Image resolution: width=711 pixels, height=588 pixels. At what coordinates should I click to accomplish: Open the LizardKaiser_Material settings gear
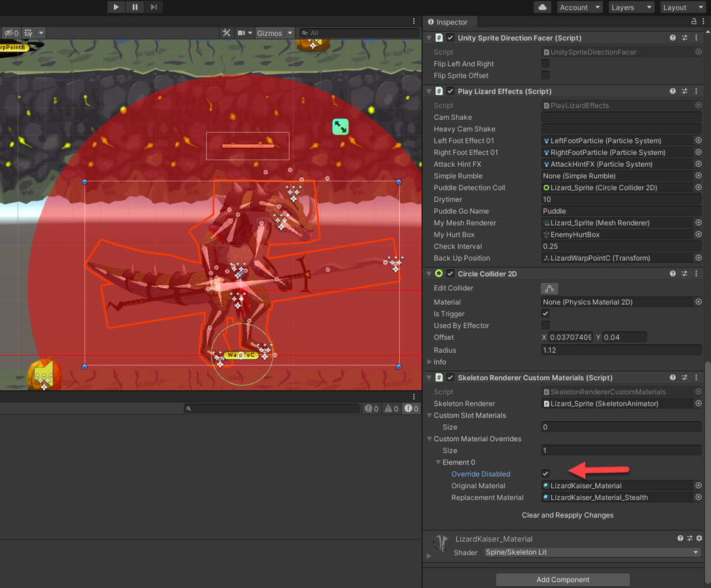[699, 538]
